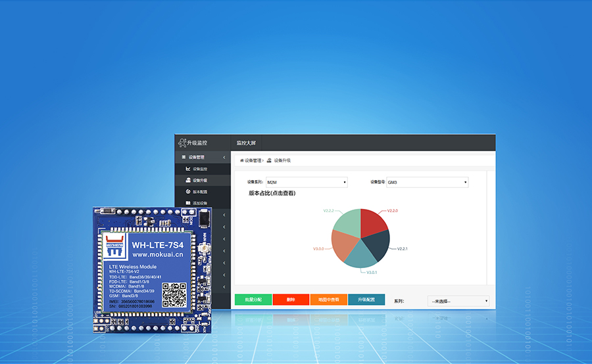The height and width of the screenshot is (364, 592).
Task: Click the green 批量分配 button
Action: (253, 300)
